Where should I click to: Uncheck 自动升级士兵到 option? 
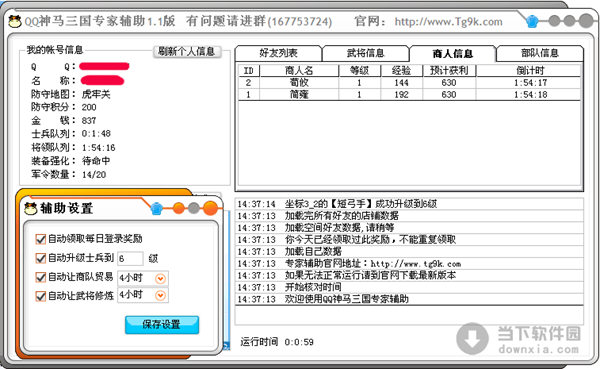coord(41,258)
